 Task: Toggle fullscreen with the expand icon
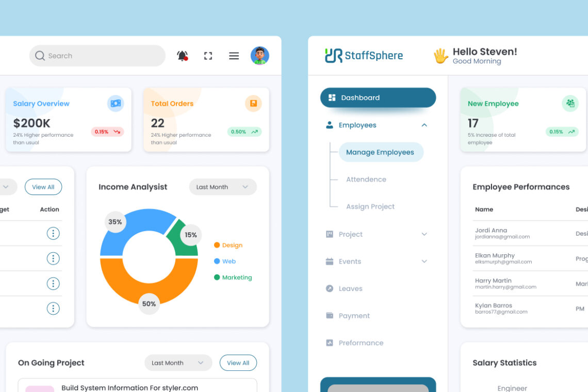click(208, 56)
